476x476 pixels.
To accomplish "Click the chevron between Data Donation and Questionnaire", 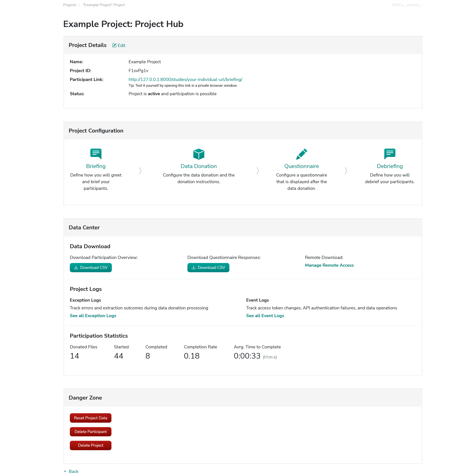I will 258,171.
